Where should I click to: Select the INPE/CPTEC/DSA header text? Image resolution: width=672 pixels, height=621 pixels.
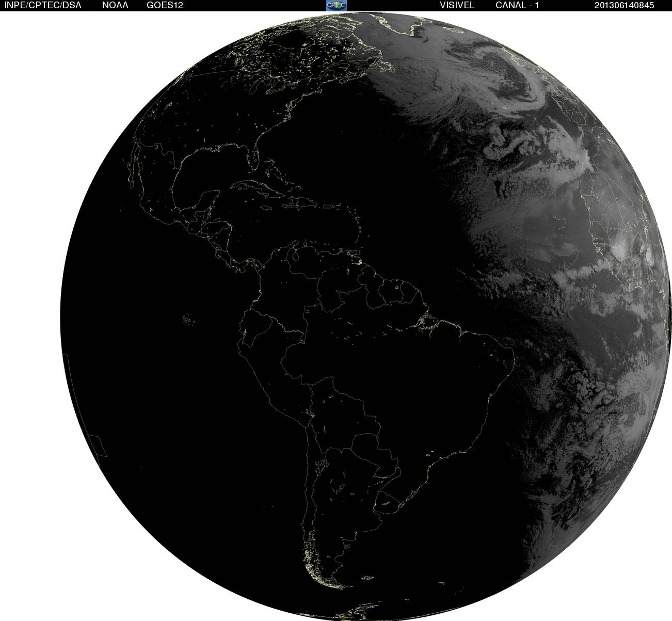tap(43, 5)
